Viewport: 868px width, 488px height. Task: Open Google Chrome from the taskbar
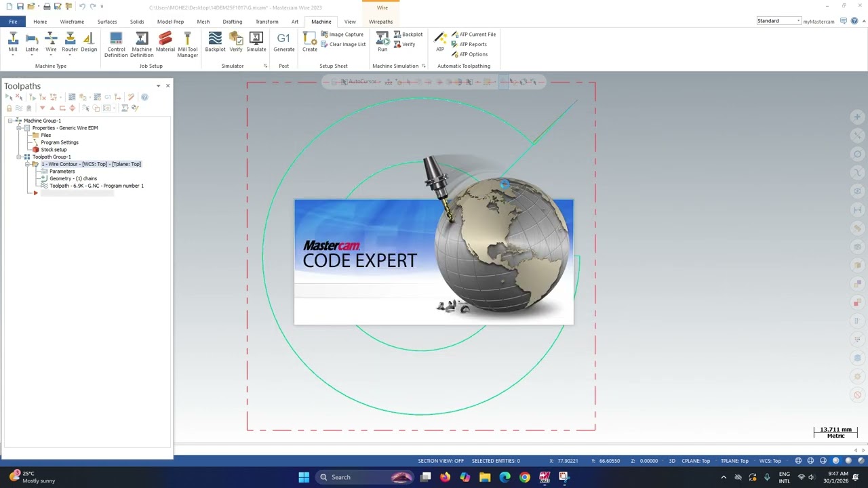click(x=525, y=477)
